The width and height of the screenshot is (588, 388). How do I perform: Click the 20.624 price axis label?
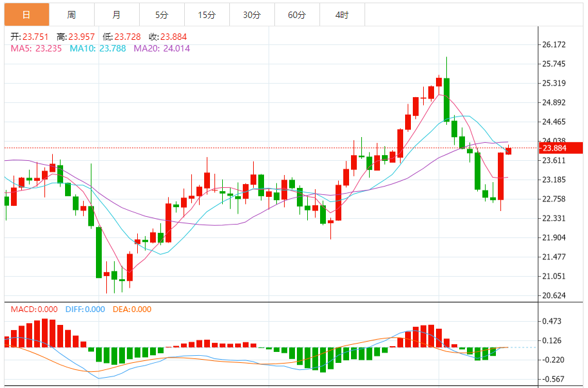pos(554,295)
